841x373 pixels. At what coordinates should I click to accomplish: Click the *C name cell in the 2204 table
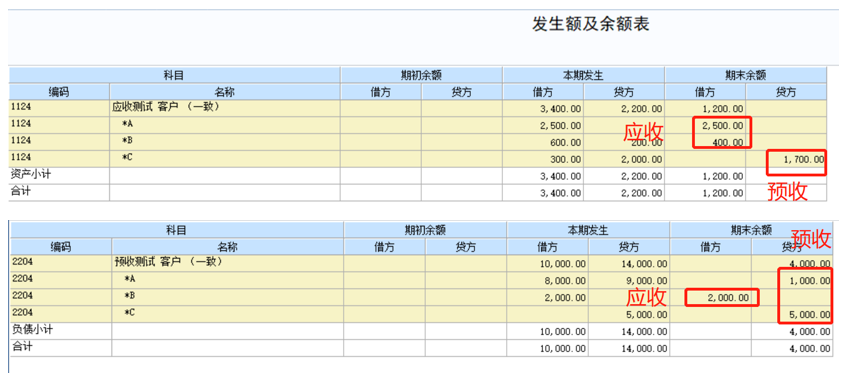227,314
